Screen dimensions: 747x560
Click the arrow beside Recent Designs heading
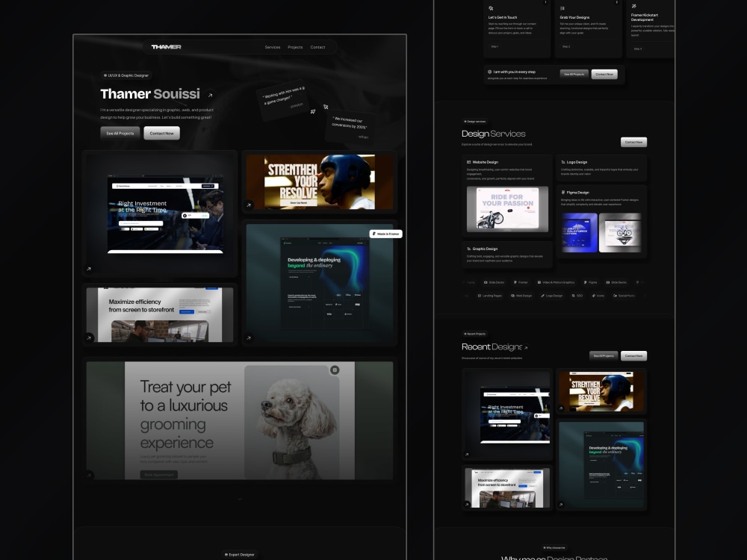[526, 348]
